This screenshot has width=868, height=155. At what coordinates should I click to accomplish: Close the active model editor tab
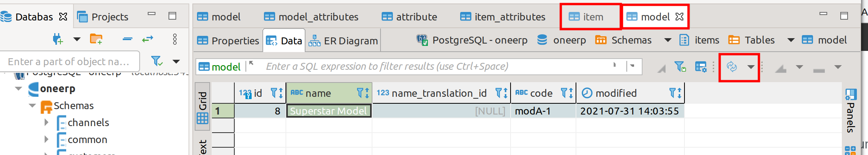pos(679,17)
